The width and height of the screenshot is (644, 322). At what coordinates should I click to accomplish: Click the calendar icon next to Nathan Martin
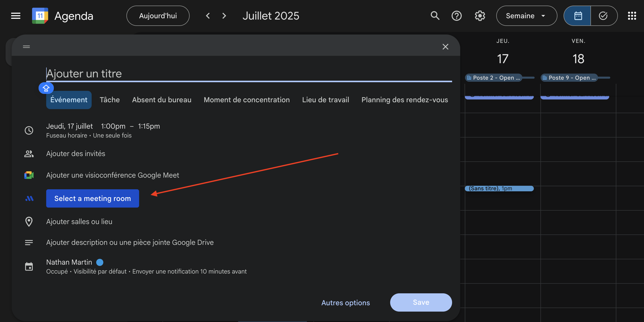29,266
